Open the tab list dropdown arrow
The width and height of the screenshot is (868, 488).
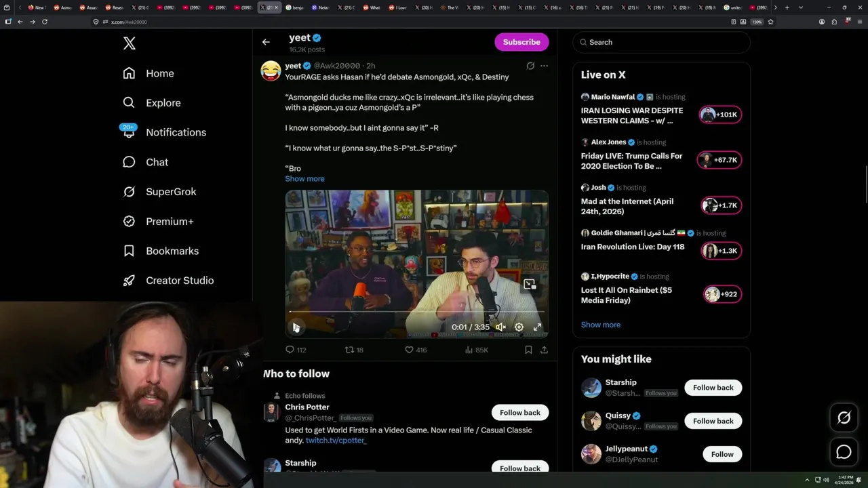point(801,7)
